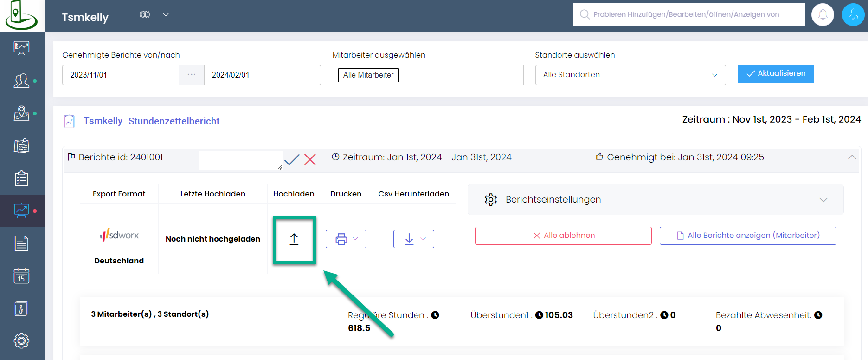The height and width of the screenshot is (360, 868).
Task: Click the Überstunden1 value 105.03
Action: coord(559,315)
